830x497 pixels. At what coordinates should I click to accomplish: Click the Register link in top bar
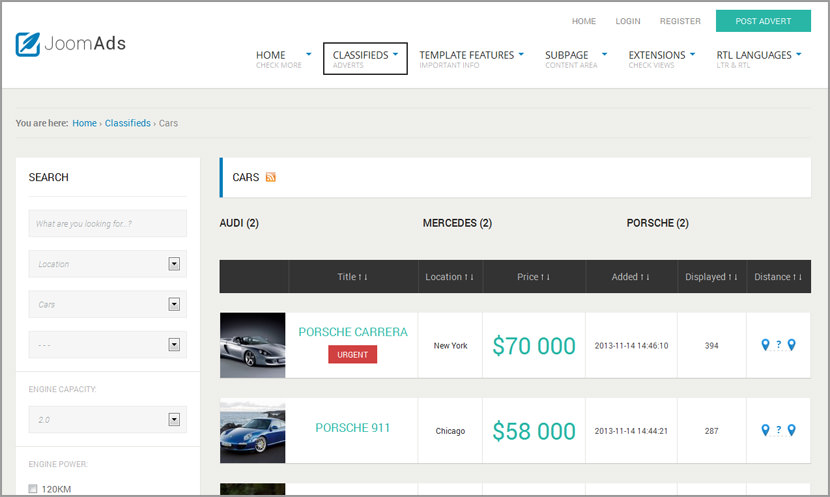click(680, 21)
